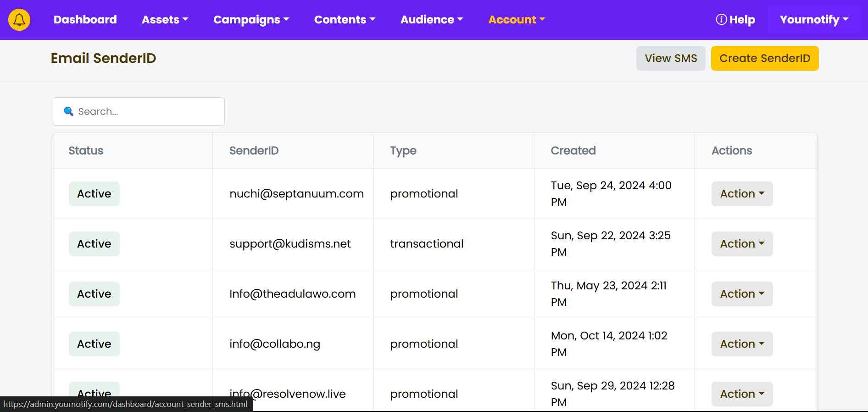Open Action dropdown for info@collabo.ng
Viewport: 868px width, 412px height.
pyautogui.click(x=742, y=344)
